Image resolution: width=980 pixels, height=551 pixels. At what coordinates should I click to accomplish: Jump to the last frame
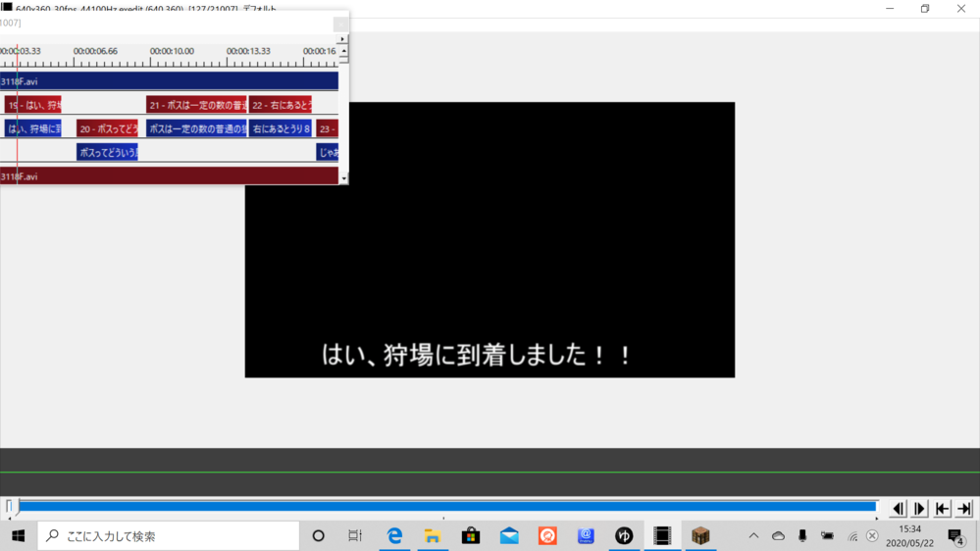point(964,508)
